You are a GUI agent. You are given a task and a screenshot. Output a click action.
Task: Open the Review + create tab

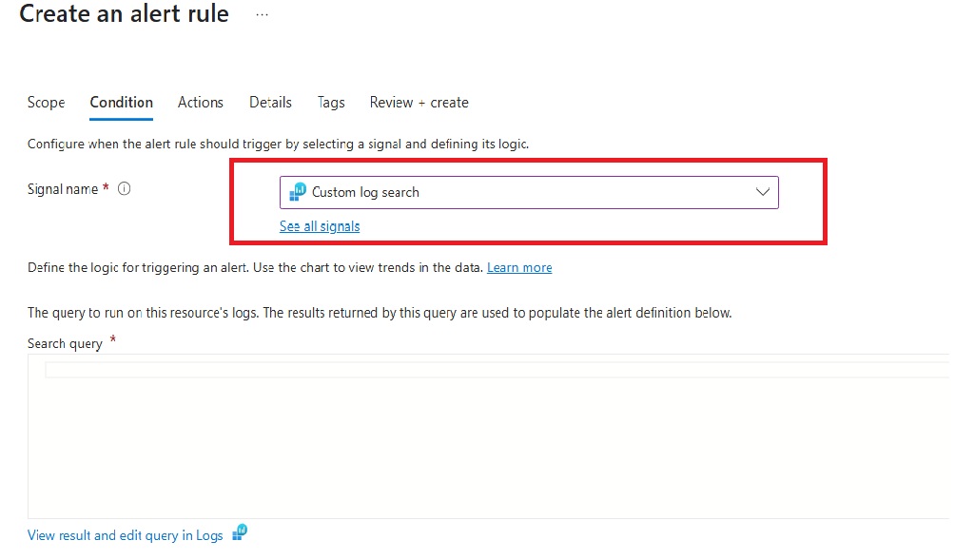tap(419, 103)
